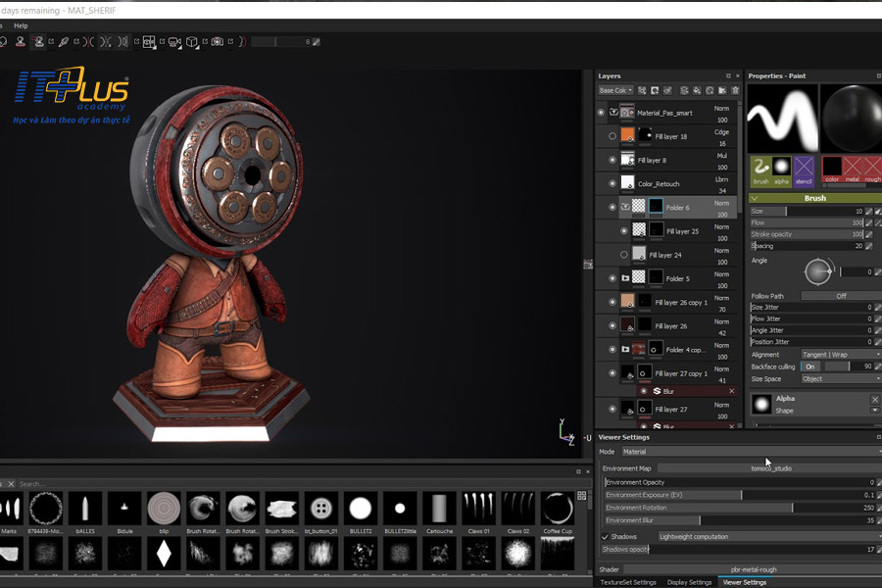Open the Help menu
Image resolution: width=882 pixels, height=588 pixels.
coord(21,25)
